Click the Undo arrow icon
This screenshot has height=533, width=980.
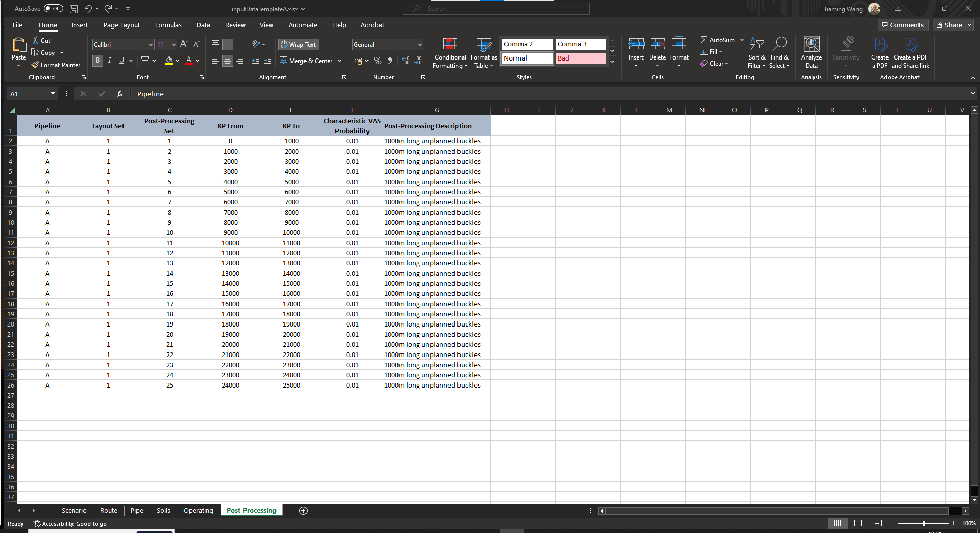point(88,9)
